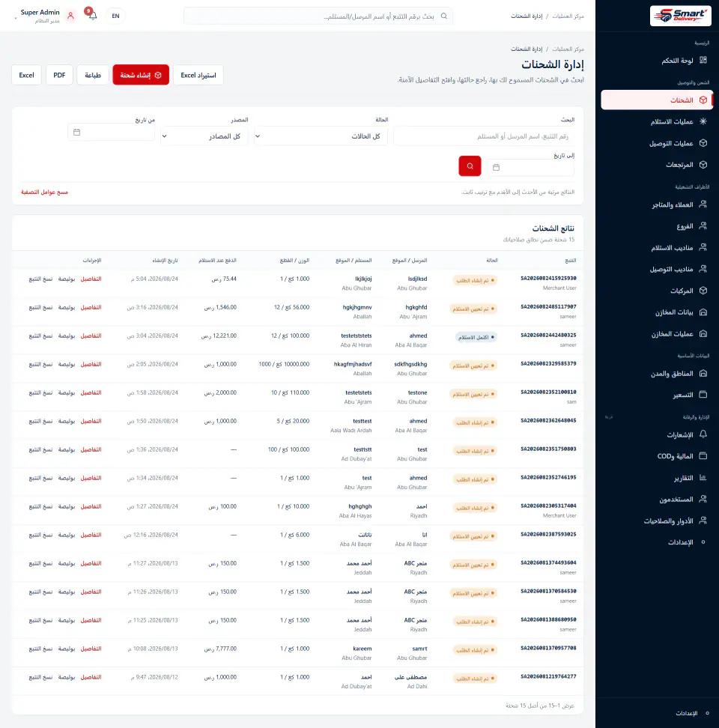Click the red search button in the filters
This screenshot has height=728, width=719.
[x=470, y=166]
